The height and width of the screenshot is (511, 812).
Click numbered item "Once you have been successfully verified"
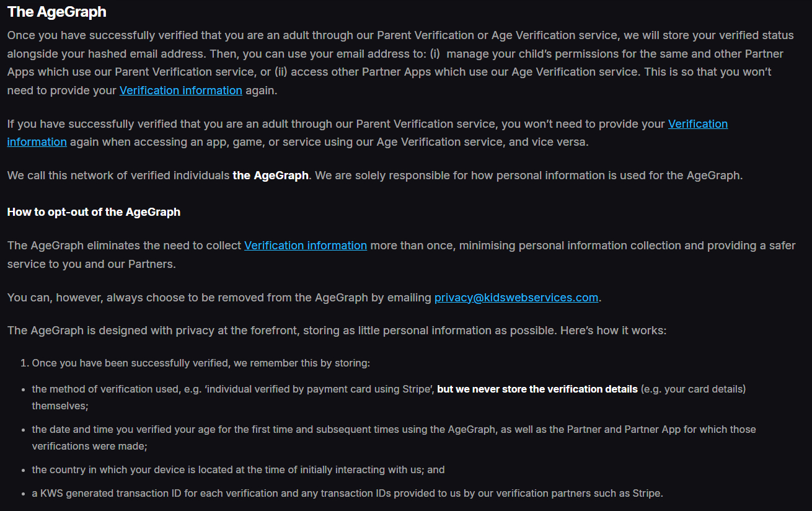pos(201,363)
